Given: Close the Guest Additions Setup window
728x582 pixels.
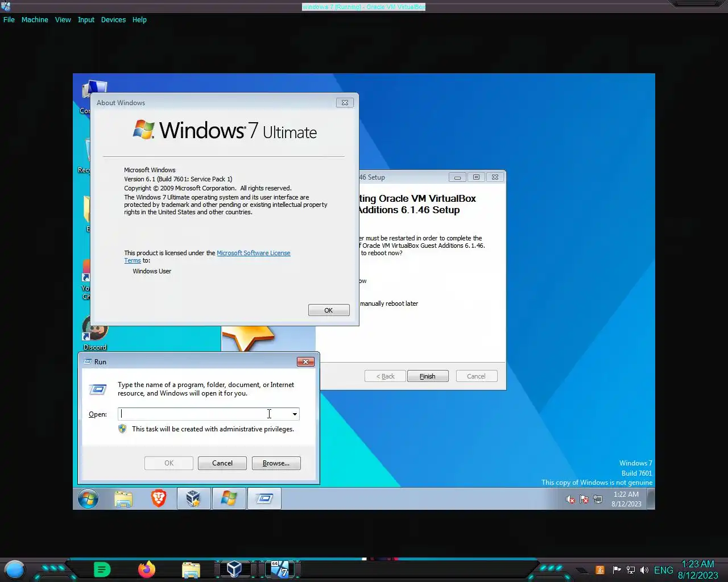Looking at the screenshot, I should coord(495,177).
